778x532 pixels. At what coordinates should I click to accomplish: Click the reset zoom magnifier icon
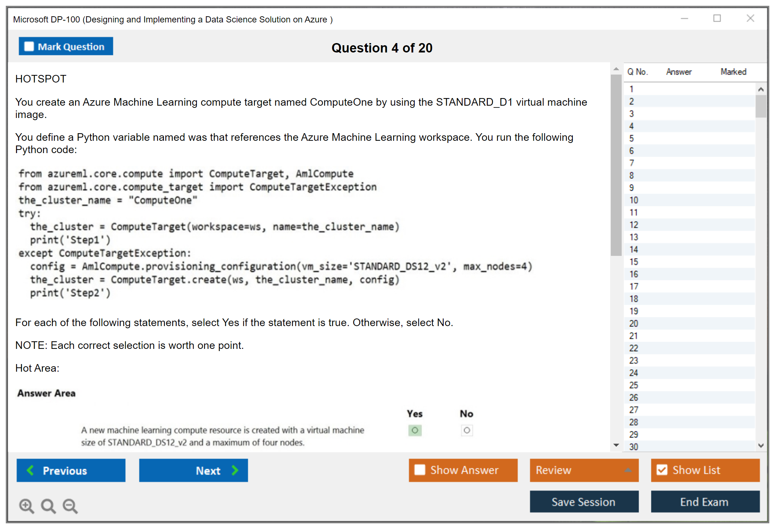(x=48, y=506)
